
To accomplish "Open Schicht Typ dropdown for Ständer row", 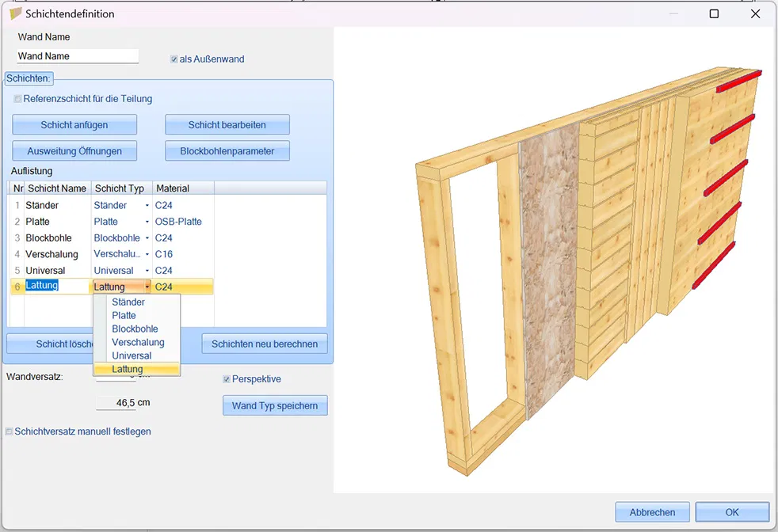I will (x=147, y=206).
